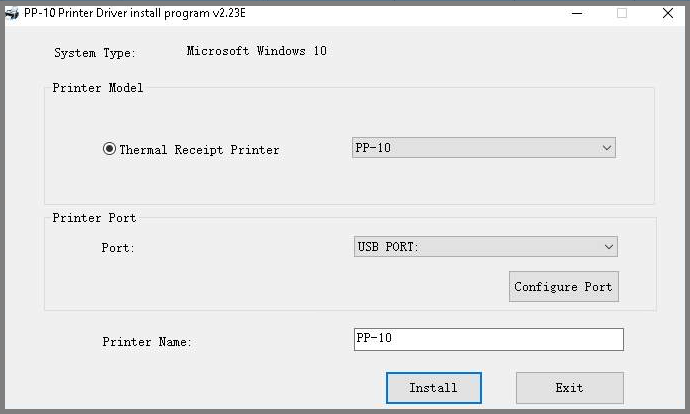
Task: Click the Port: field label
Action: tap(118, 248)
